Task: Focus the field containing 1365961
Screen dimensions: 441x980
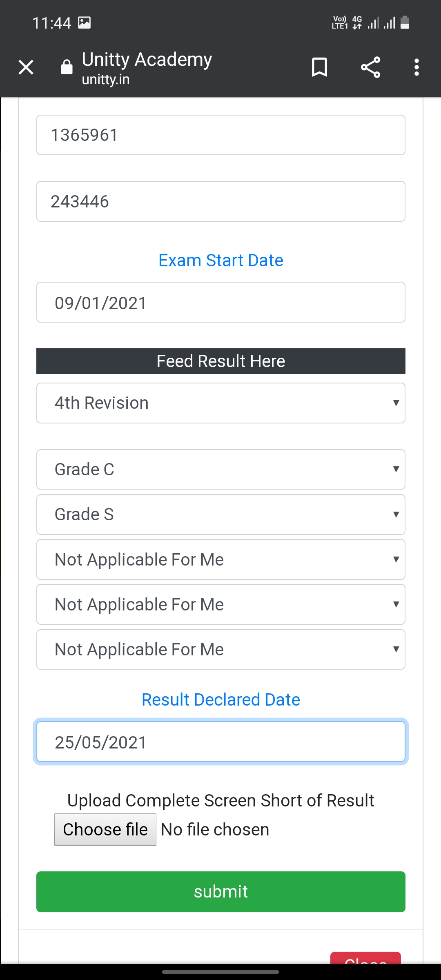Action: coord(220,135)
